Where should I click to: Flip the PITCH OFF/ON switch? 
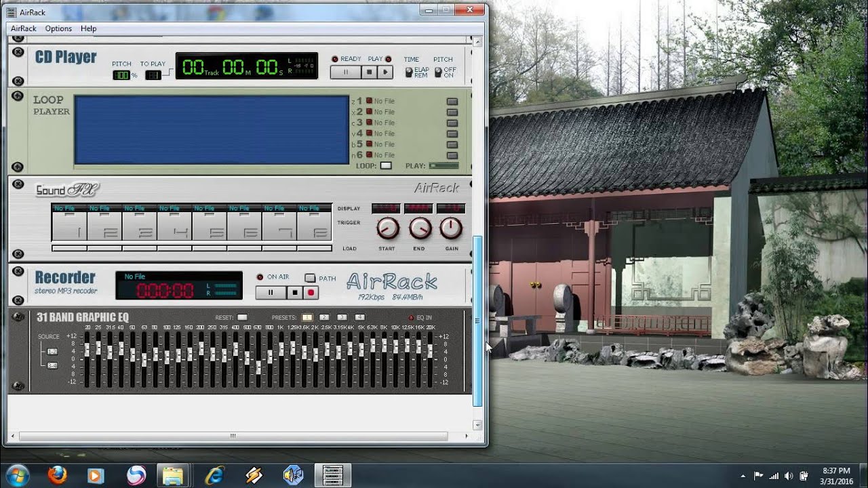[438, 72]
